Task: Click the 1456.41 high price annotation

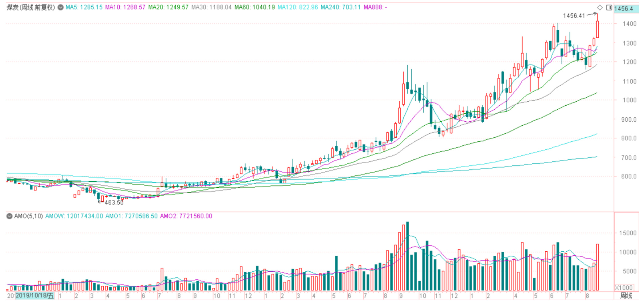Action: [574, 16]
